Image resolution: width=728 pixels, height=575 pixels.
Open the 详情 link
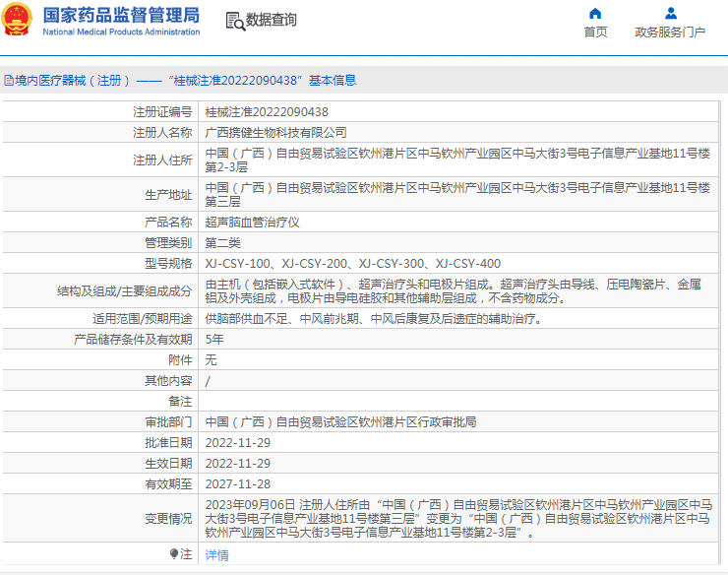pyautogui.click(x=216, y=554)
